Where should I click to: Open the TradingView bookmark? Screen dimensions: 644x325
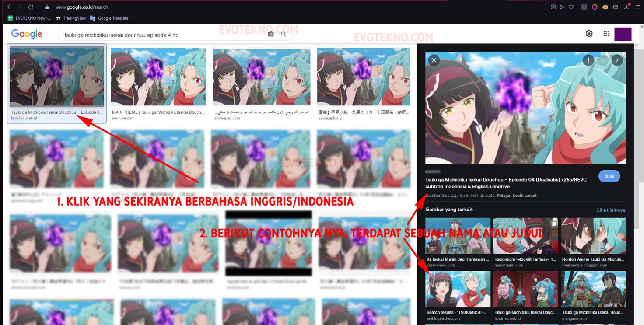[71, 18]
